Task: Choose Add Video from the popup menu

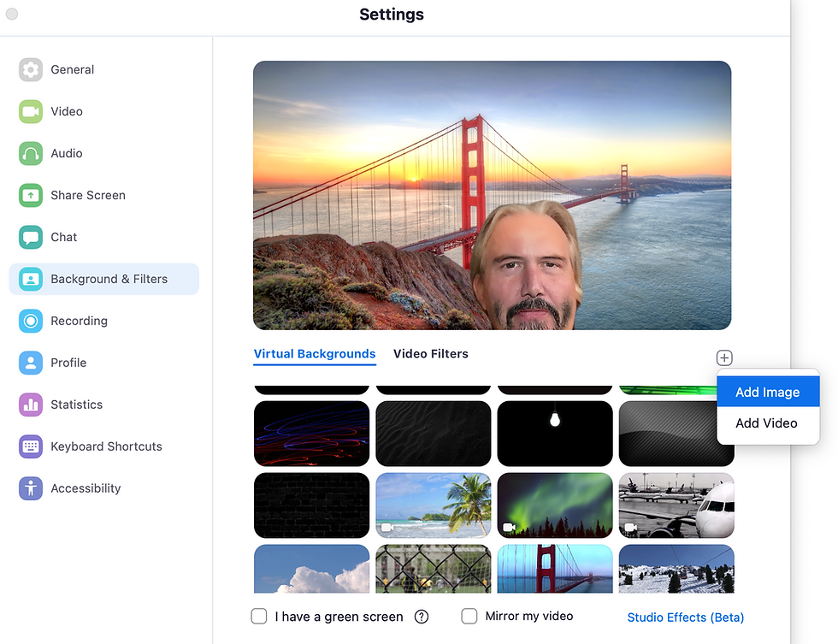Action: (768, 422)
